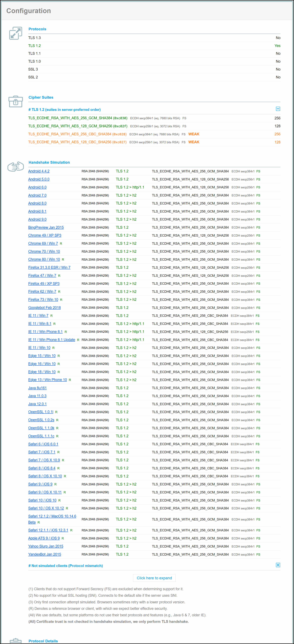
Task: Open the Java 12.0.1 client link
Action: 37,404
